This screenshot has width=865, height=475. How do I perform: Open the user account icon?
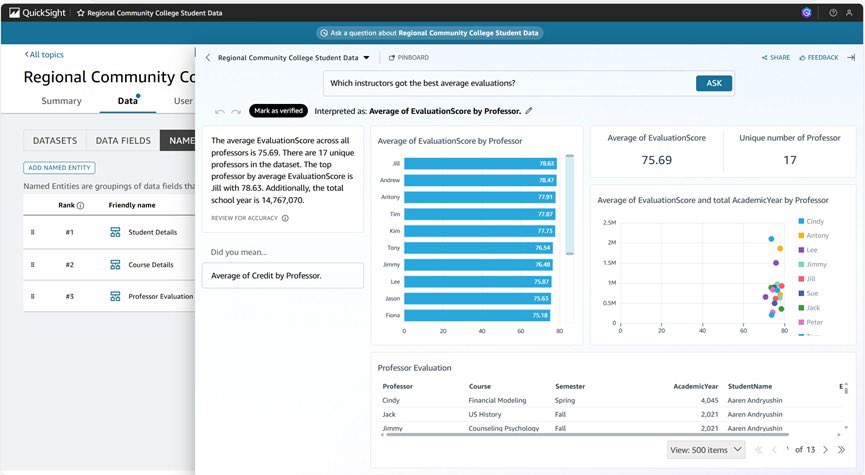849,13
